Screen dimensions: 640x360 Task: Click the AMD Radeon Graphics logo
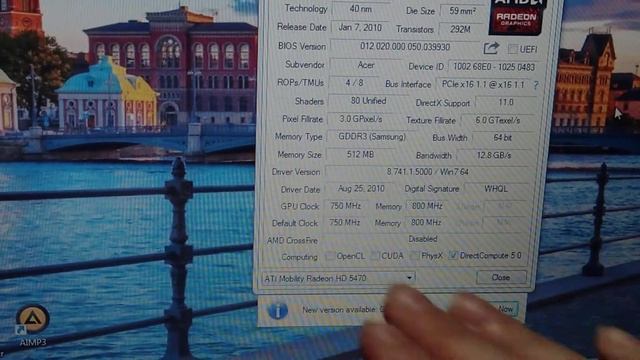pos(517,16)
